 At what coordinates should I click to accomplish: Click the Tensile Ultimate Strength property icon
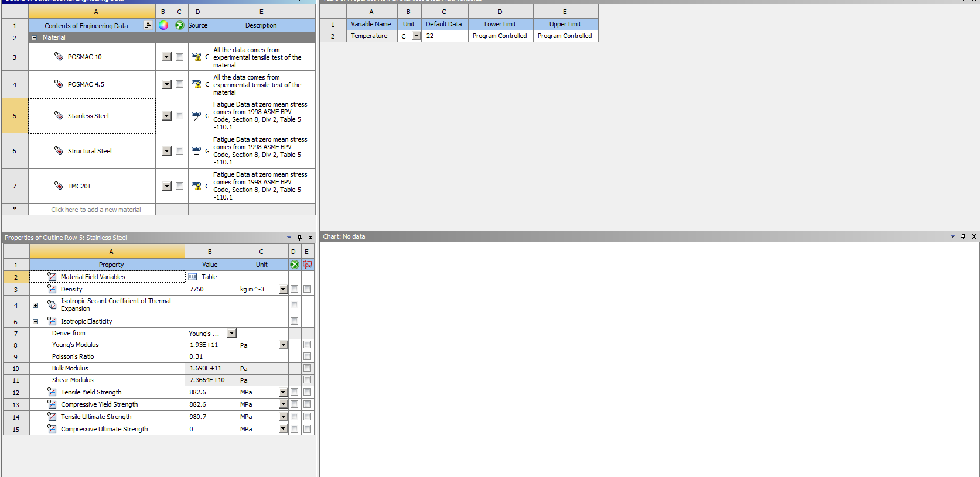[52, 417]
